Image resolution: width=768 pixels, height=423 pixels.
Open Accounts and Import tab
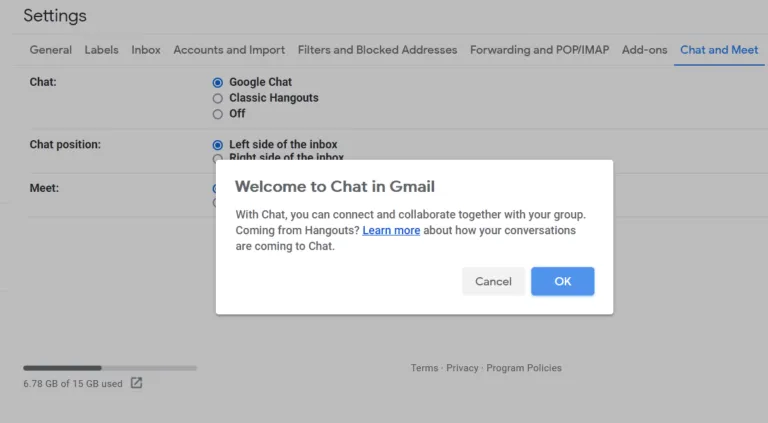pos(229,50)
